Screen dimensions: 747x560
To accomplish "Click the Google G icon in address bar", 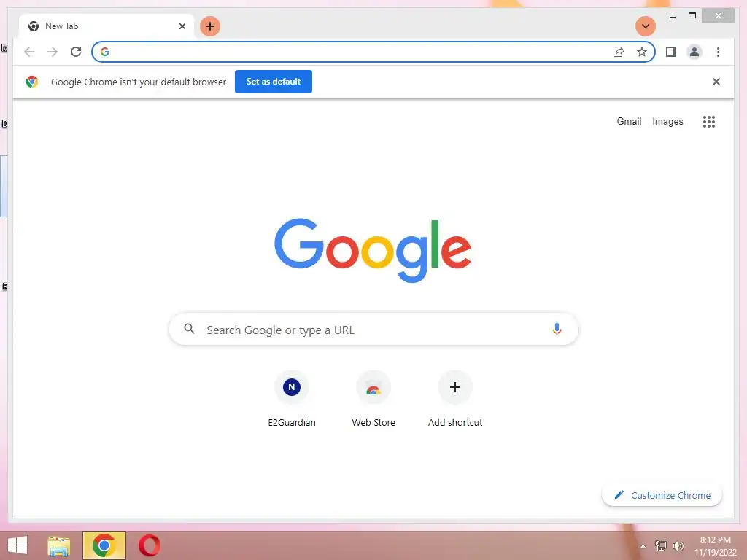I will (x=105, y=52).
